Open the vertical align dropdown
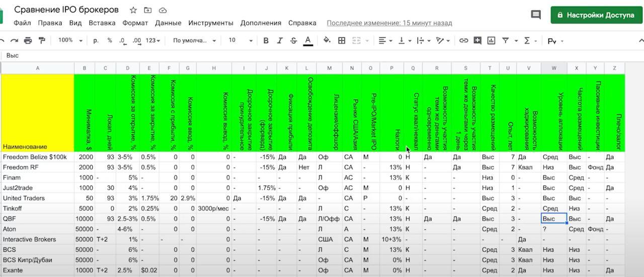Viewport: 644px width, 277px height. [404, 41]
